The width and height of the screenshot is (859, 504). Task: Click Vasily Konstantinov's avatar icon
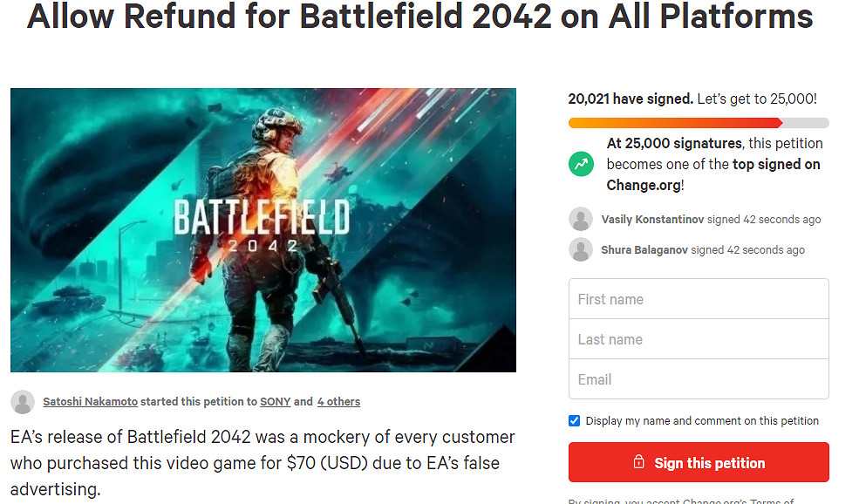(x=581, y=220)
